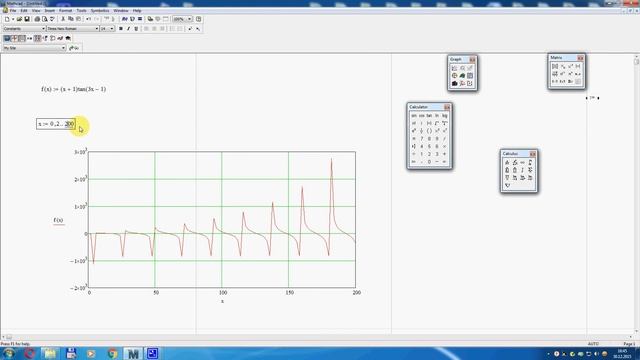Close the Graph palette
640x360 pixels.
point(472,60)
